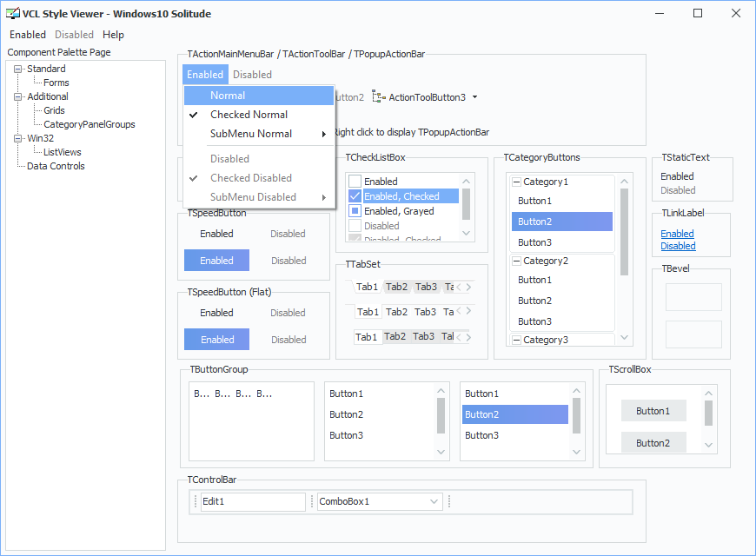Click the TScrollBox scroll-down arrow
This screenshot has width=756, height=556.
coord(708,445)
